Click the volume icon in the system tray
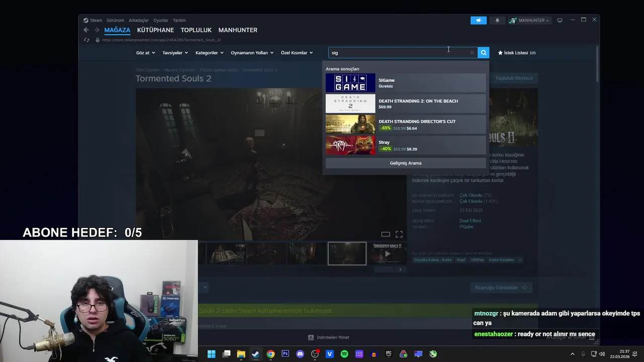Image resolution: width=644 pixels, height=362 pixels. tap(602, 354)
